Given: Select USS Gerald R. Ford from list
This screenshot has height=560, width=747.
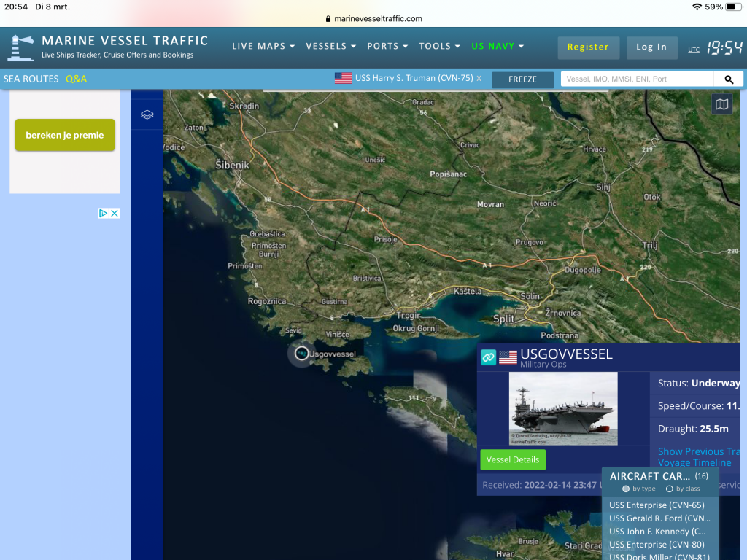Looking at the screenshot, I should pyautogui.click(x=659, y=518).
